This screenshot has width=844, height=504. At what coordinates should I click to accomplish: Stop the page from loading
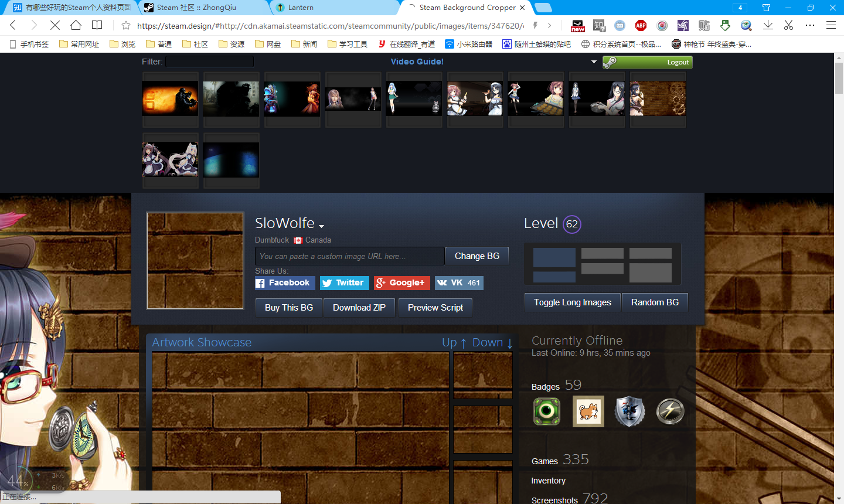click(x=55, y=25)
